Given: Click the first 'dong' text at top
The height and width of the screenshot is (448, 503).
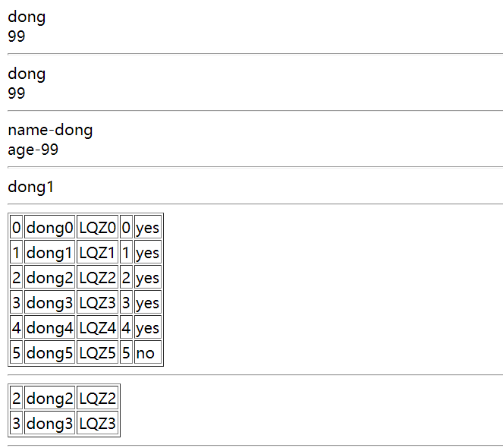Looking at the screenshot, I should (x=27, y=17).
